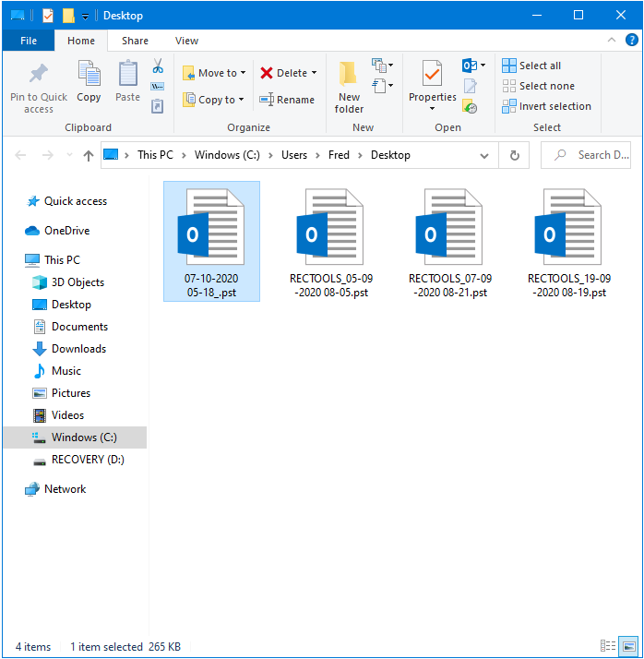Rename the selected file
This screenshot has width=644, height=659.
coord(287,100)
